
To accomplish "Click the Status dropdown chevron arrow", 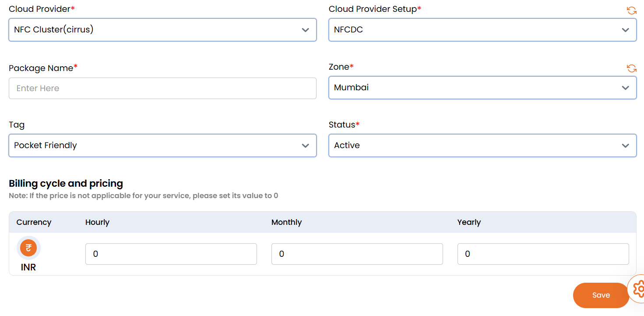I will pyautogui.click(x=626, y=146).
